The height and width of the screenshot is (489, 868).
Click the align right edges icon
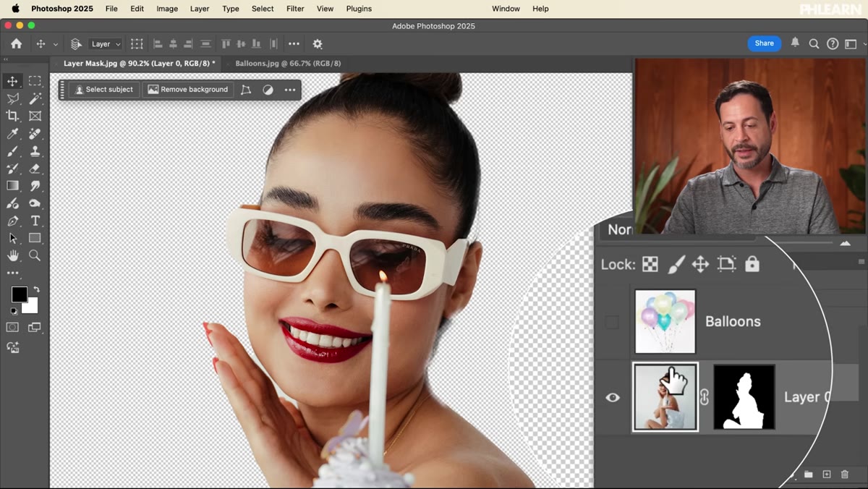pyautogui.click(x=190, y=44)
